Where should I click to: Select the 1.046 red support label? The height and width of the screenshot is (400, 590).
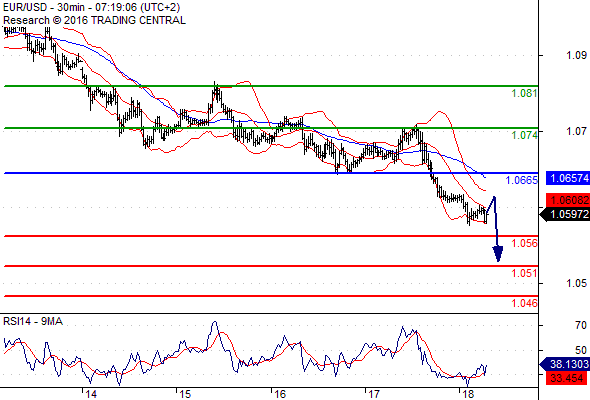(x=525, y=303)
